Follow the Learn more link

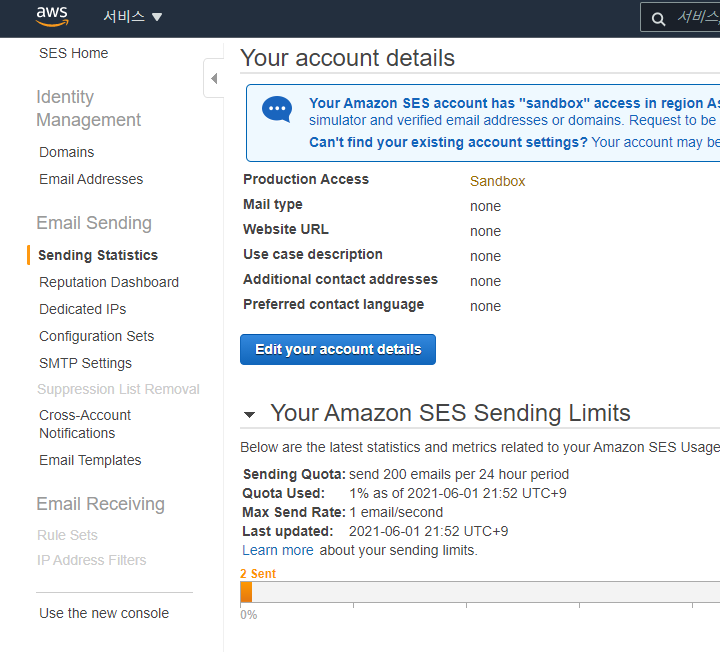point(278,550)
